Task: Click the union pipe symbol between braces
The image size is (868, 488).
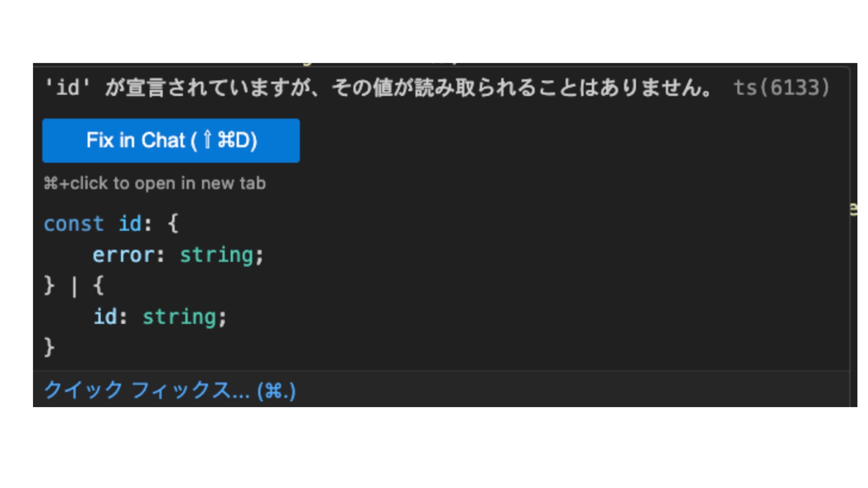Action: click(74, 286)
